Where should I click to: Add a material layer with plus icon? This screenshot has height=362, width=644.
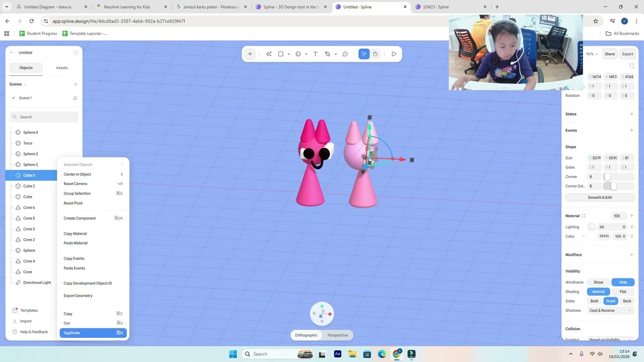pyautogui.click(x=631, y=216)
